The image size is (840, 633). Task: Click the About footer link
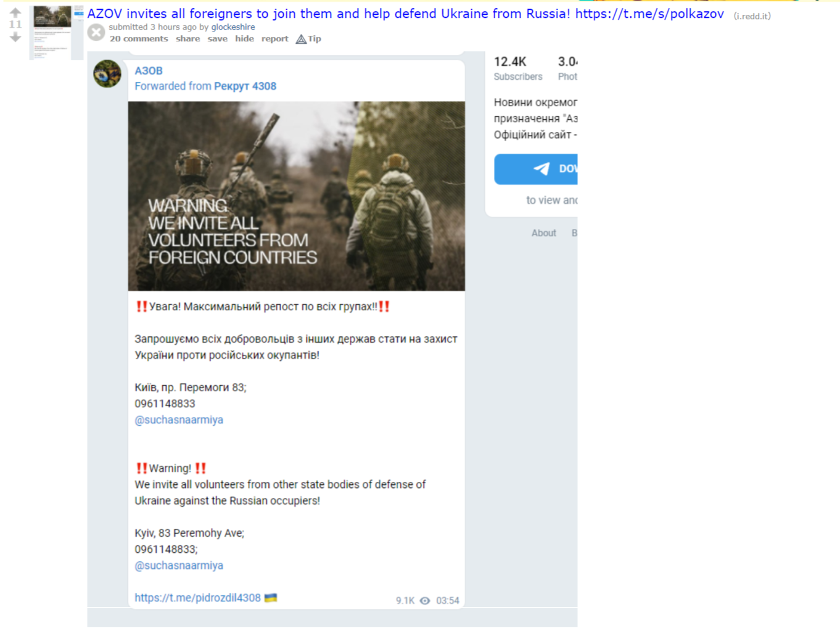(544, 233)
